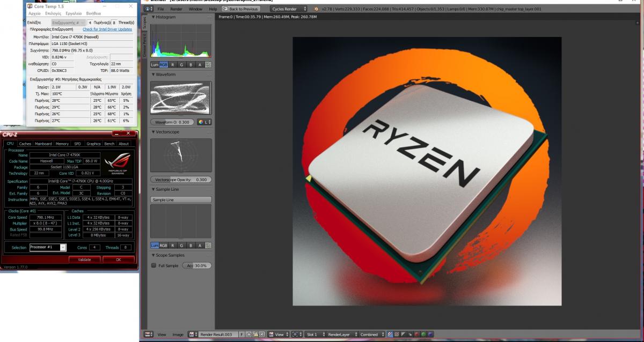The image size is (644, 342).
Task: Set Sample Line mode to Lum
Action: tap(155, 245)
